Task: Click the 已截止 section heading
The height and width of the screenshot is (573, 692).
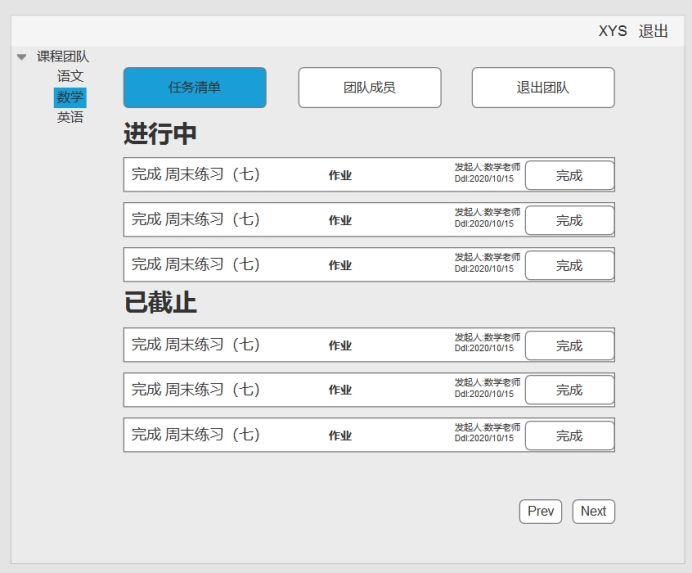Action: pyautogui.click(x=160, y=303)
